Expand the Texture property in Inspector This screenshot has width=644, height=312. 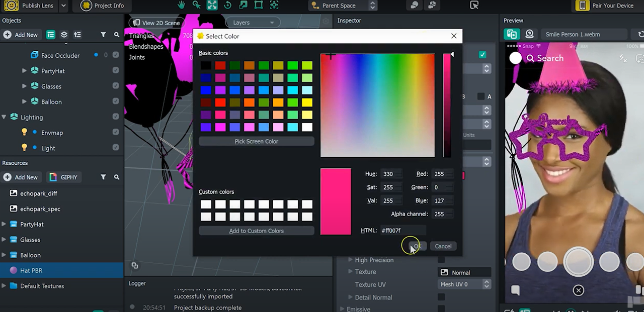coord(351,271)
